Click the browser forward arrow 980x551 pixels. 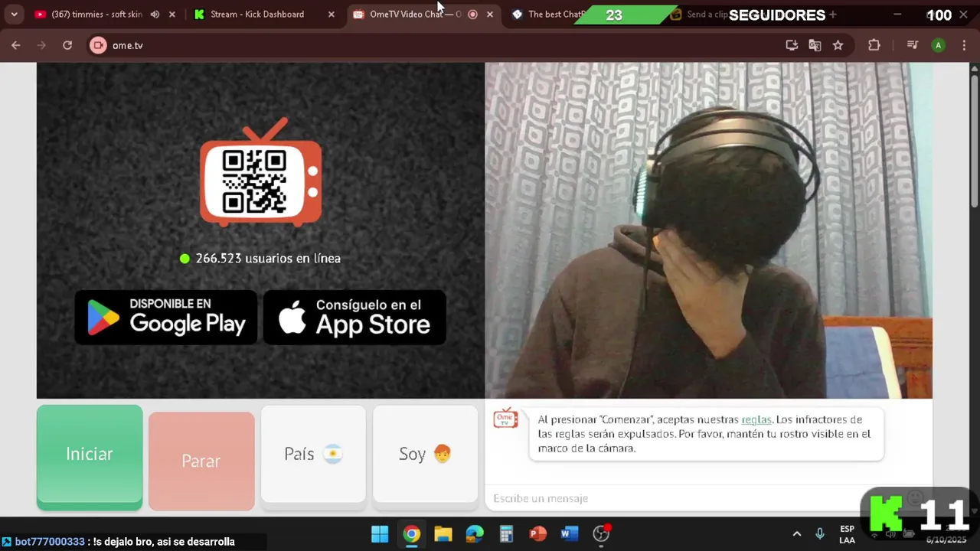pos(41,45)
